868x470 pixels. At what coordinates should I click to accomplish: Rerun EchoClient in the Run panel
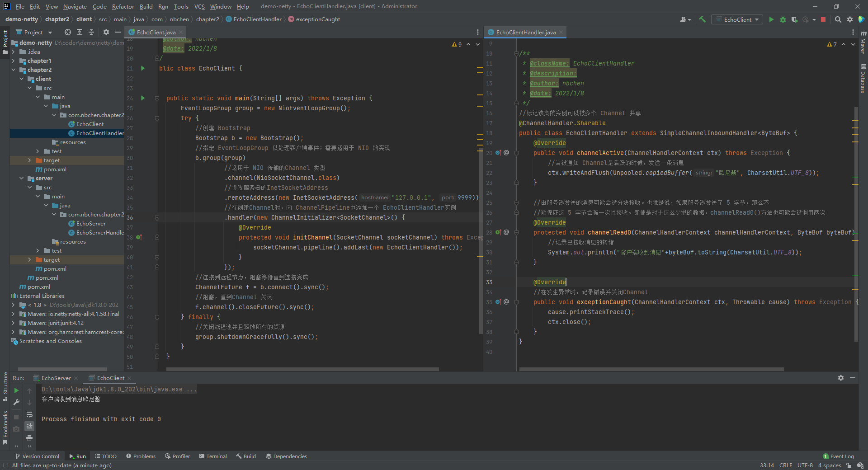pyautogui.click(x=16, y=390)
